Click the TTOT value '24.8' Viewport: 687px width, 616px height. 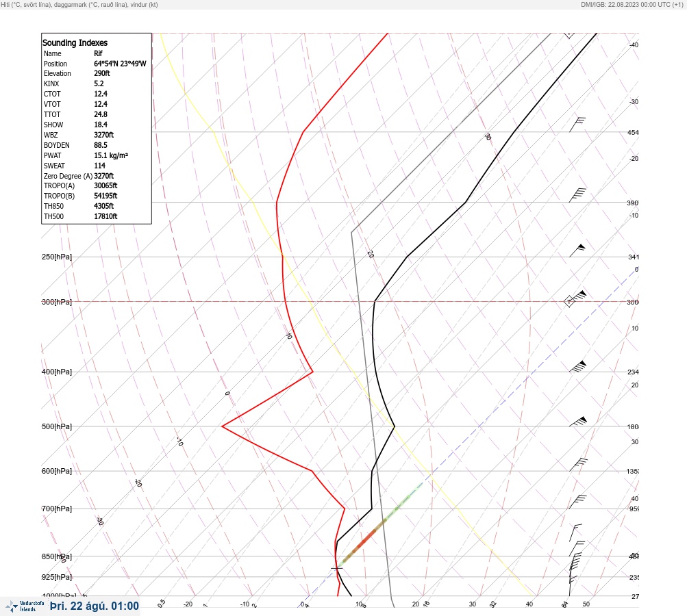(100, 114)
